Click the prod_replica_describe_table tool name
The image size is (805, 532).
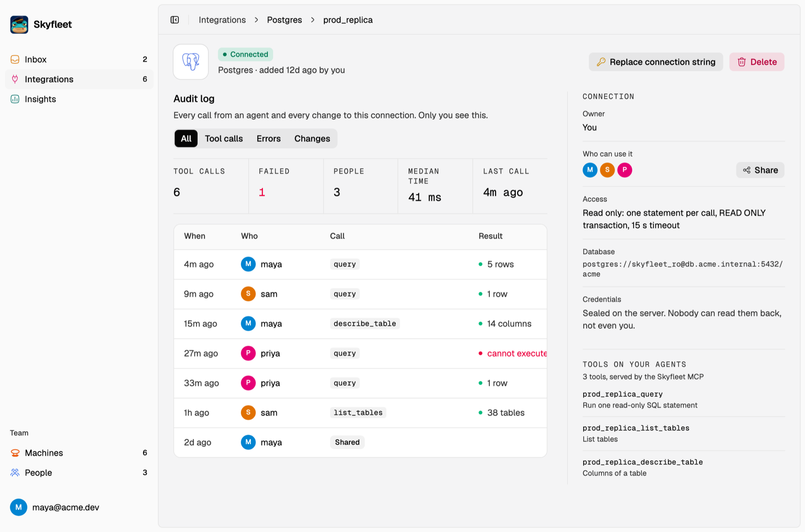[643, 462]
